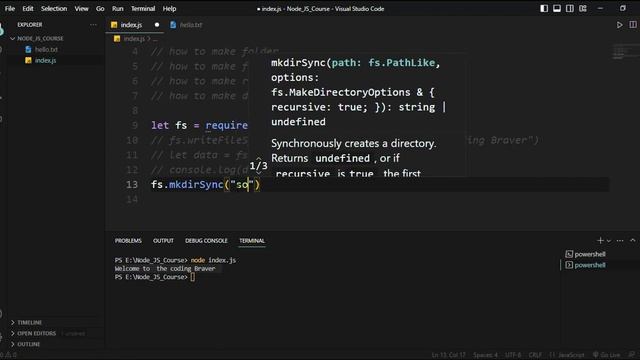Show the Problems panel tab
640x360 pixels.
click(128, 241)
